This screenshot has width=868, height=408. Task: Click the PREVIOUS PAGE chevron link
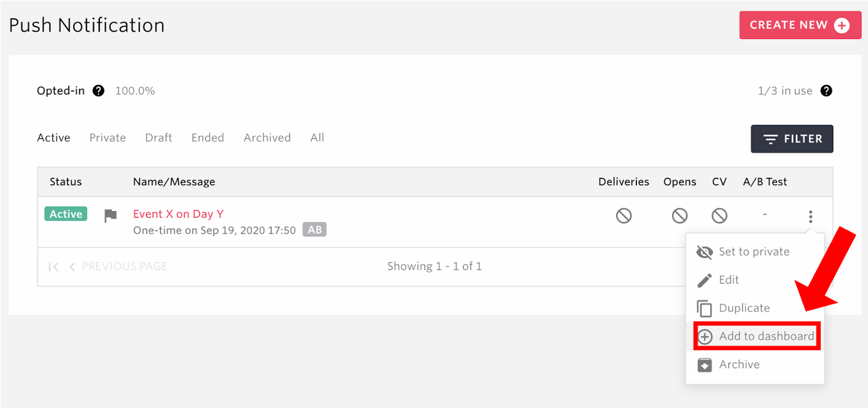click(x=118, y=266)
